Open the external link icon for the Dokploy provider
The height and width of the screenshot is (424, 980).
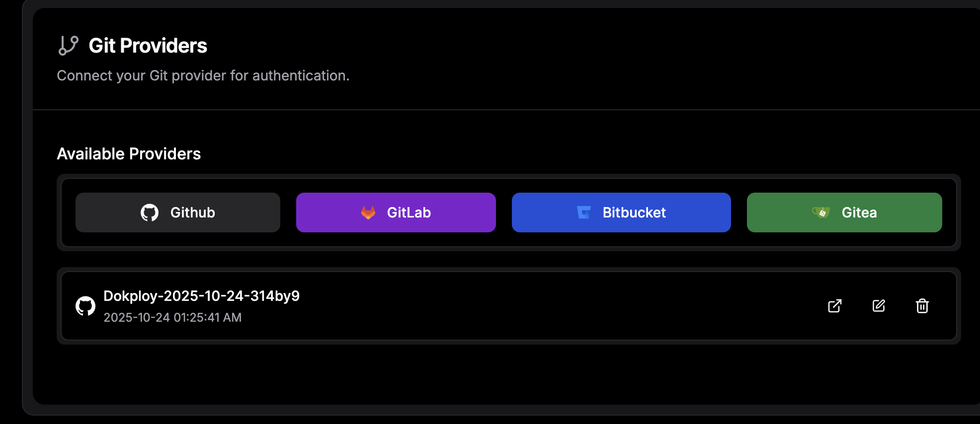pos(835,306)
